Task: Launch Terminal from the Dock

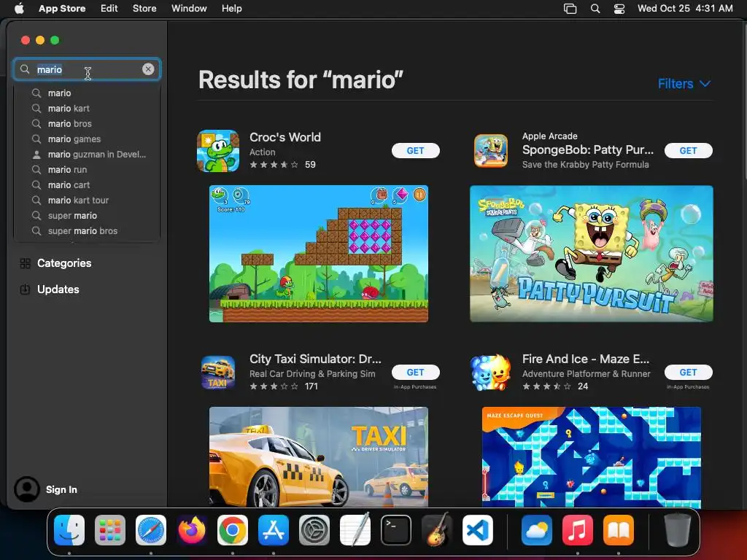Action: [396, 530]
